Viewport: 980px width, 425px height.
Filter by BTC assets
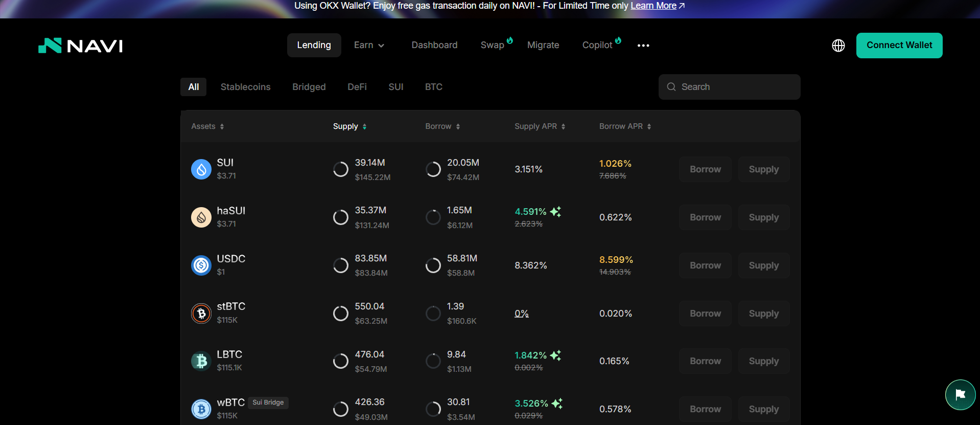click(x=434, y=87)
